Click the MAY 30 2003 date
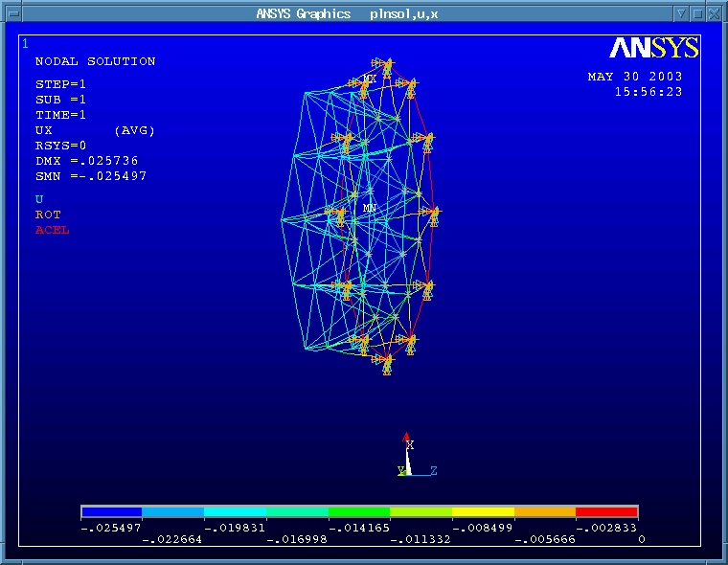This screenshot has height=565, width=728. [x=635, y=77]
